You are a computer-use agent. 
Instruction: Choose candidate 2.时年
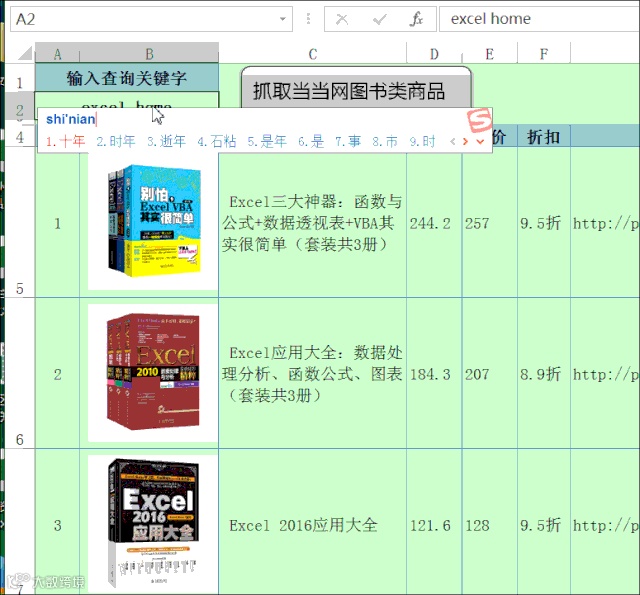click(x=116, y=141)
